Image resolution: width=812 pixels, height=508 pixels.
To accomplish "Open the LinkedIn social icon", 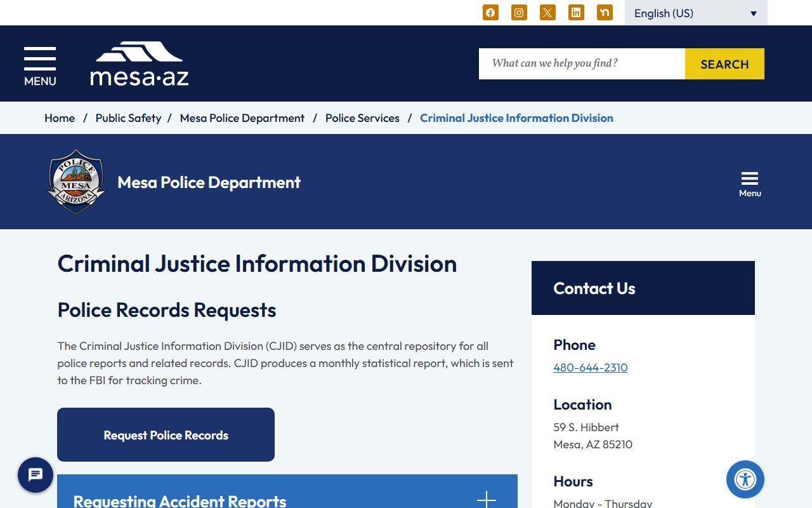I will click(x=576, y=13).
